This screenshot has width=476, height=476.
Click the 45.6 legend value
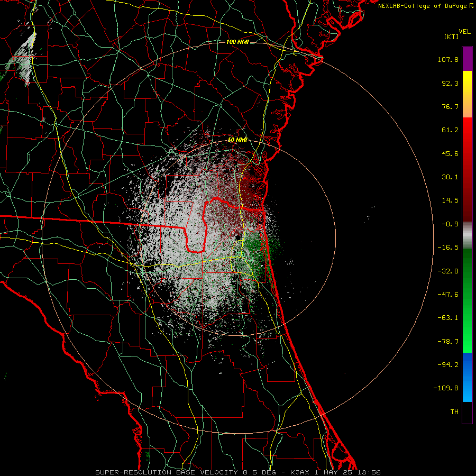450,153
